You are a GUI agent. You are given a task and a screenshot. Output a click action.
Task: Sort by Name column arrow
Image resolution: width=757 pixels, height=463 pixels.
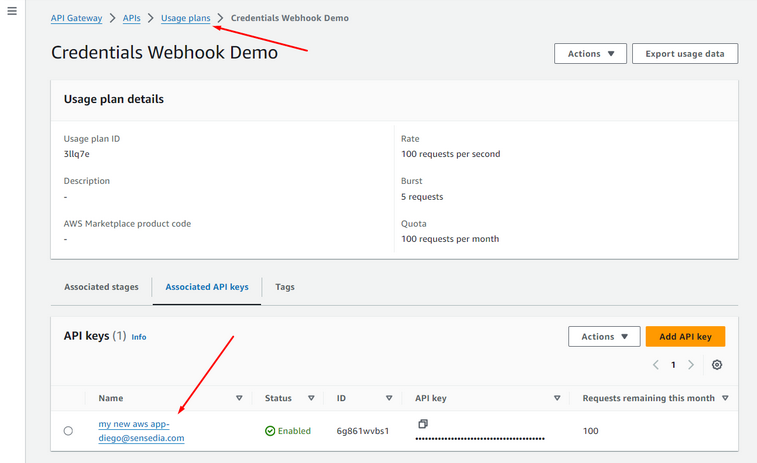point(239,398)
